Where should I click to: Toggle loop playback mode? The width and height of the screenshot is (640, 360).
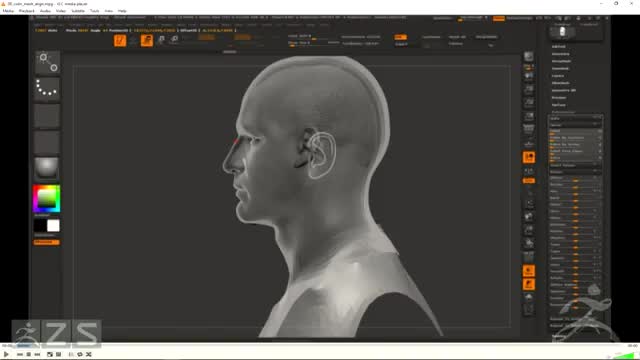(80, 354)
